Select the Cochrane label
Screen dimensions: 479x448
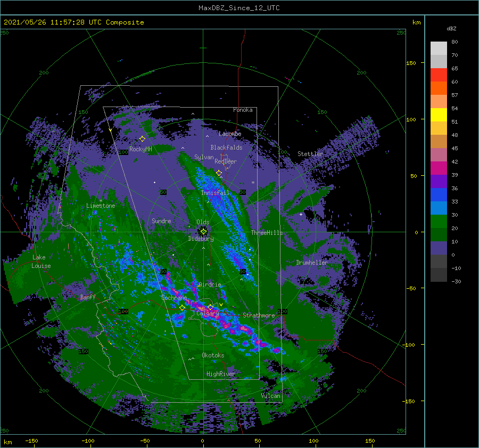(174, 298)
